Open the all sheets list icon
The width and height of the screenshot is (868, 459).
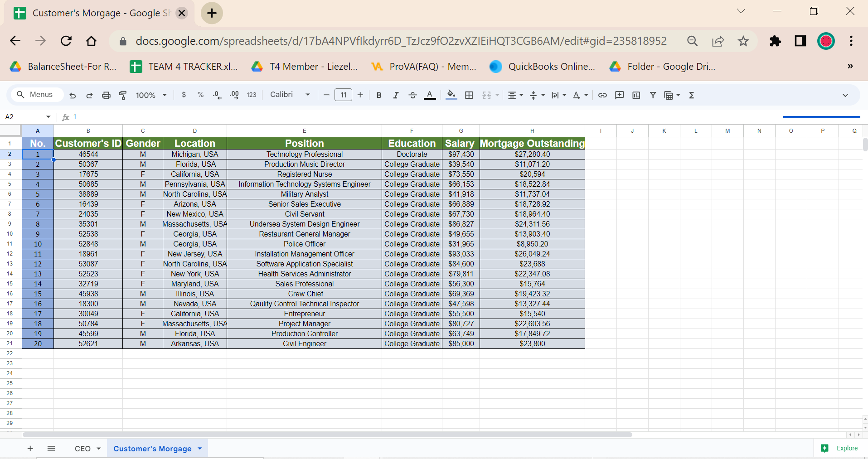[x=51, y=449]
